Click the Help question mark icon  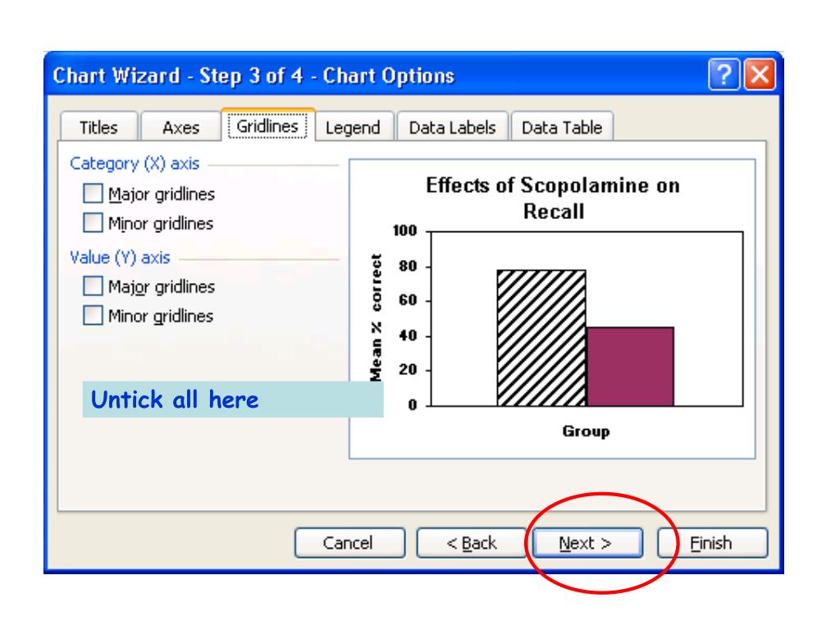coord(724,75)
